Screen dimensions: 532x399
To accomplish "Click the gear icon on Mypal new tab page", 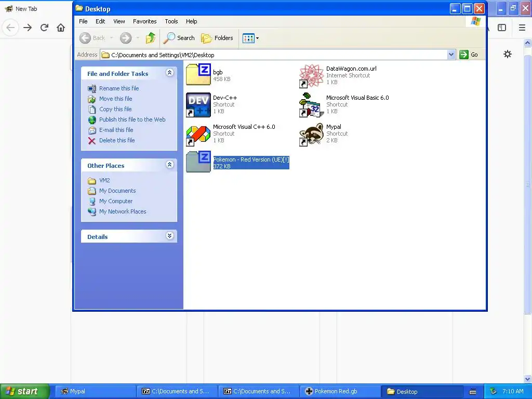I will [507, 54].
